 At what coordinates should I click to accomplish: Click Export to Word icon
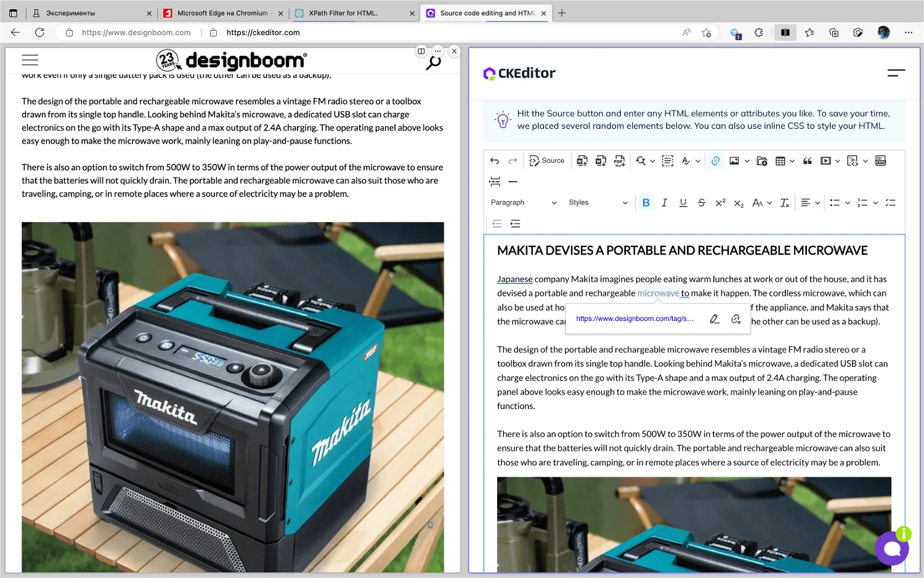pyautogui.click(x=601, y=161)
